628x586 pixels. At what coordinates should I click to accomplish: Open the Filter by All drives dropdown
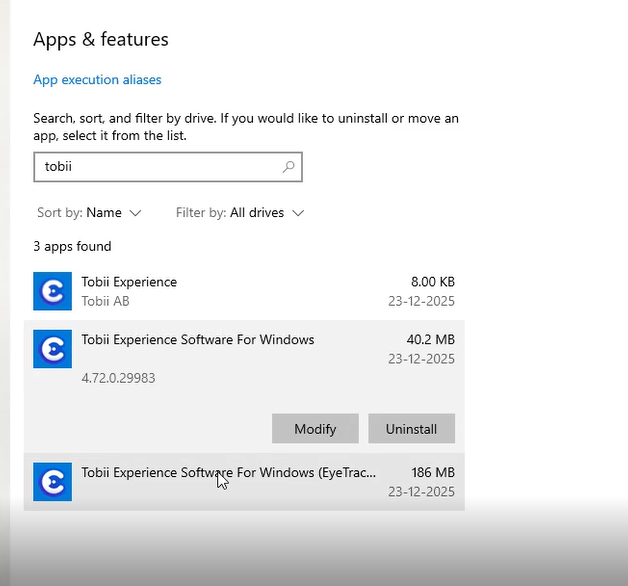click(240, 213)
